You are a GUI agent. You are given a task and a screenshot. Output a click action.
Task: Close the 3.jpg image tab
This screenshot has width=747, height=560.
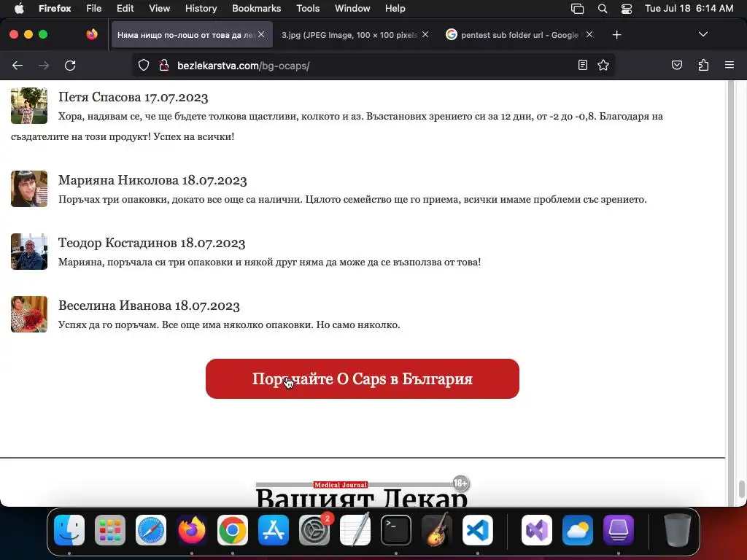click(425, 34)
